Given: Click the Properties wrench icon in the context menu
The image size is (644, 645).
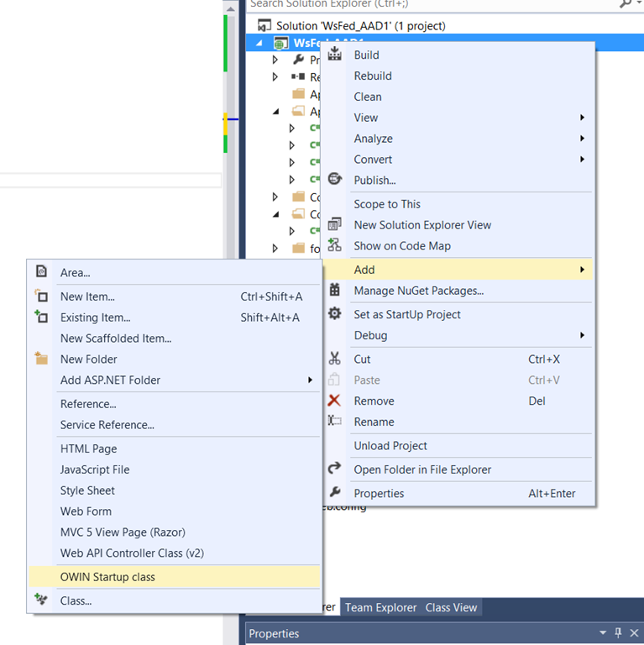Looking at the screenshot, I should [x=335, y=492].
